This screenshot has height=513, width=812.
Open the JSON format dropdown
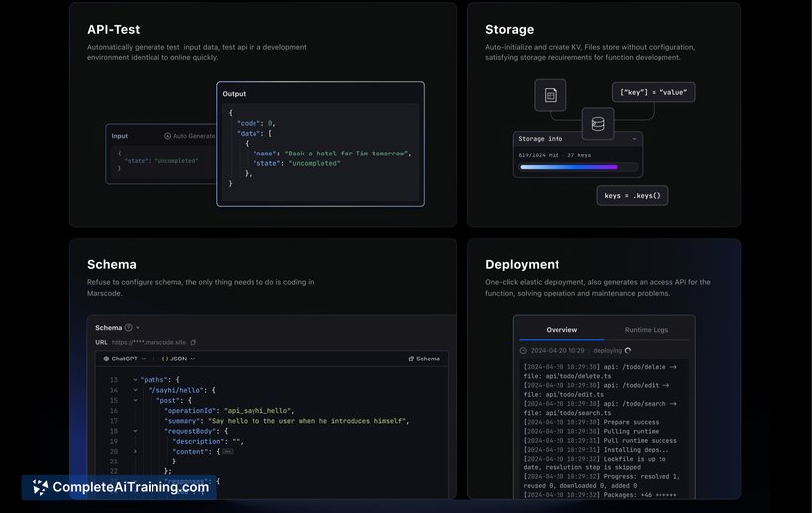(178, 359)
